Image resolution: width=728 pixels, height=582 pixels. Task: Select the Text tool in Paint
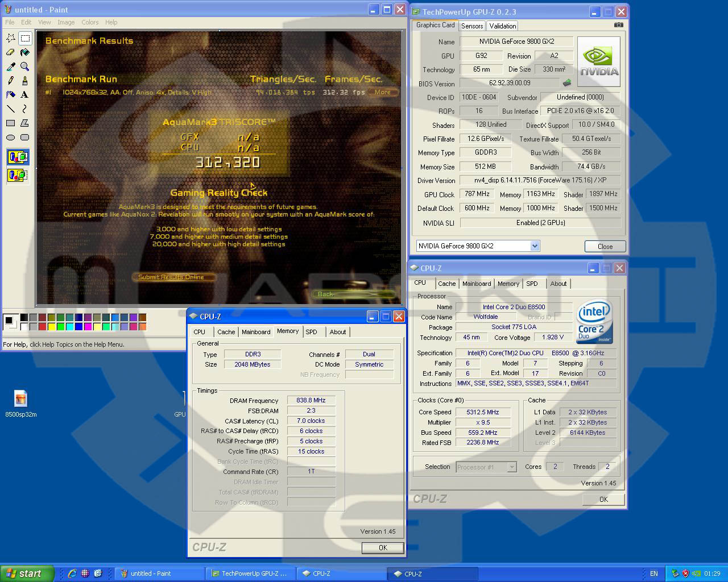pyautogui.click(x=25, y=95)
